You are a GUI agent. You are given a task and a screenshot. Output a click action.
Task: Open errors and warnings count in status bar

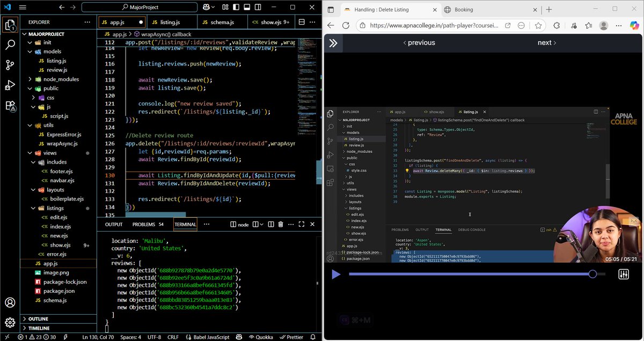click(37, 337)
